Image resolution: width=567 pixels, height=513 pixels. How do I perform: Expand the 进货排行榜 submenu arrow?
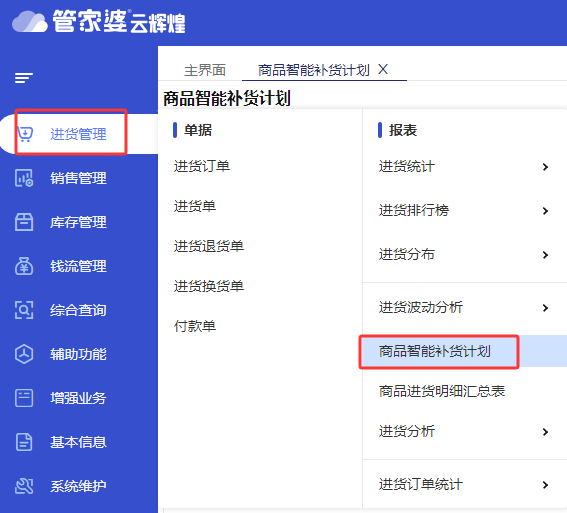(546, 211)
